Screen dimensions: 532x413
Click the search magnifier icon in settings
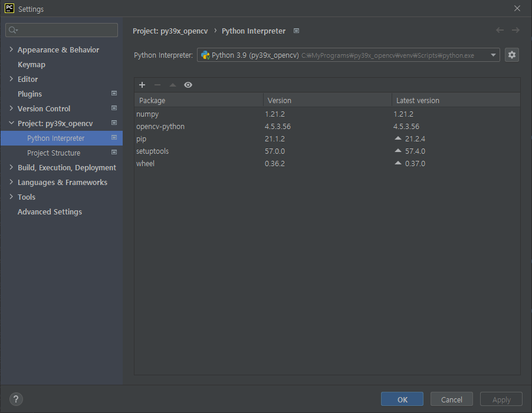click(13, 30)
